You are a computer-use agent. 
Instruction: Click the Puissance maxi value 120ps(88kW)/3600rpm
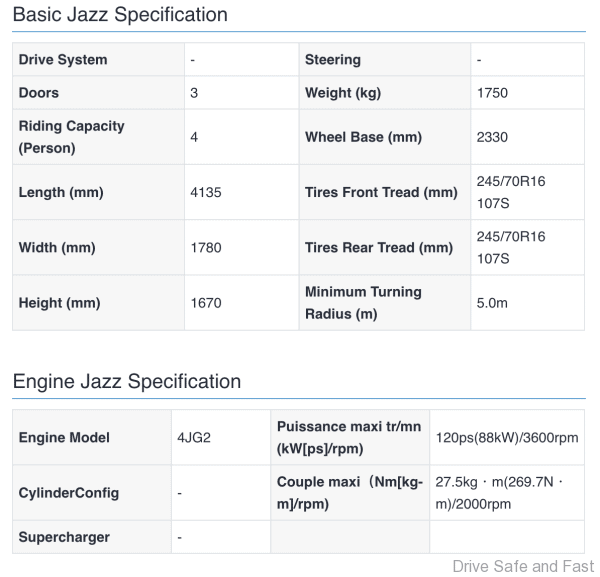[508, 437]
